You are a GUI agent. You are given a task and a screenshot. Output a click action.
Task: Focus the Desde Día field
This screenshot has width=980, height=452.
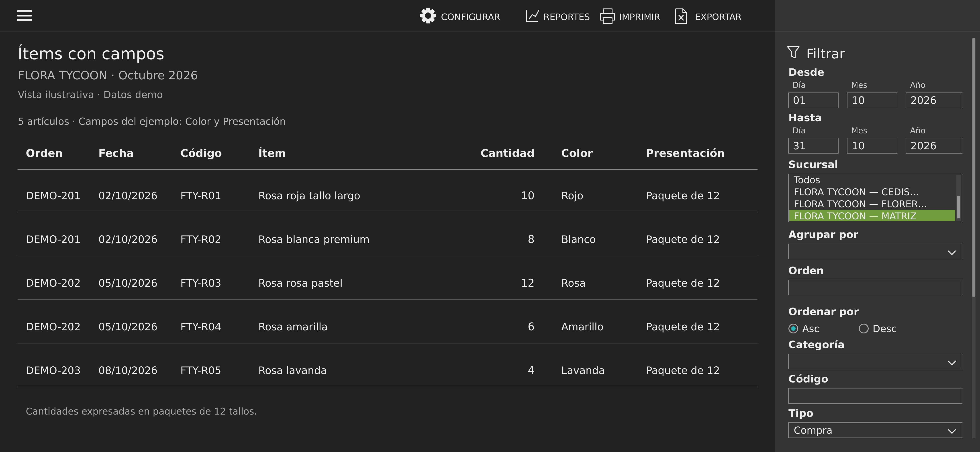813,100
